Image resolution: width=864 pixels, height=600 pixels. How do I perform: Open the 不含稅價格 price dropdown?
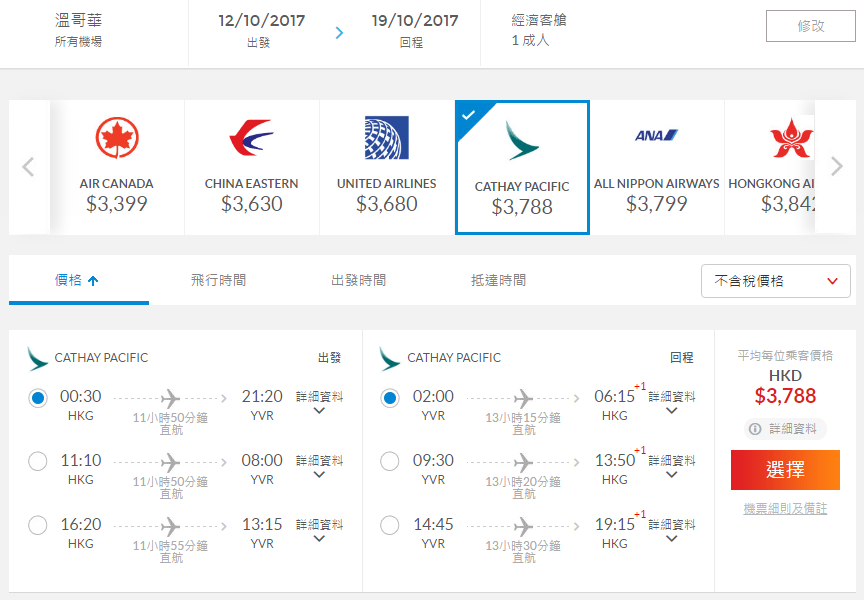coord(775,281)
